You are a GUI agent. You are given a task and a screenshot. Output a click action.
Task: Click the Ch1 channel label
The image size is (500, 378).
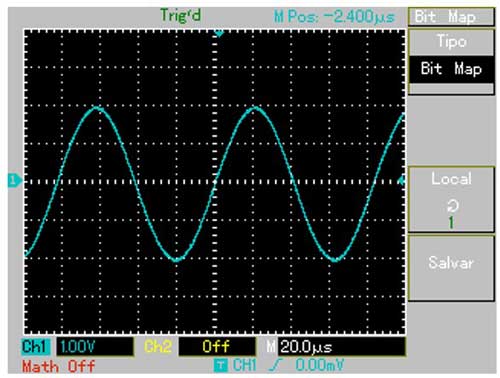[x=36, y=347]
